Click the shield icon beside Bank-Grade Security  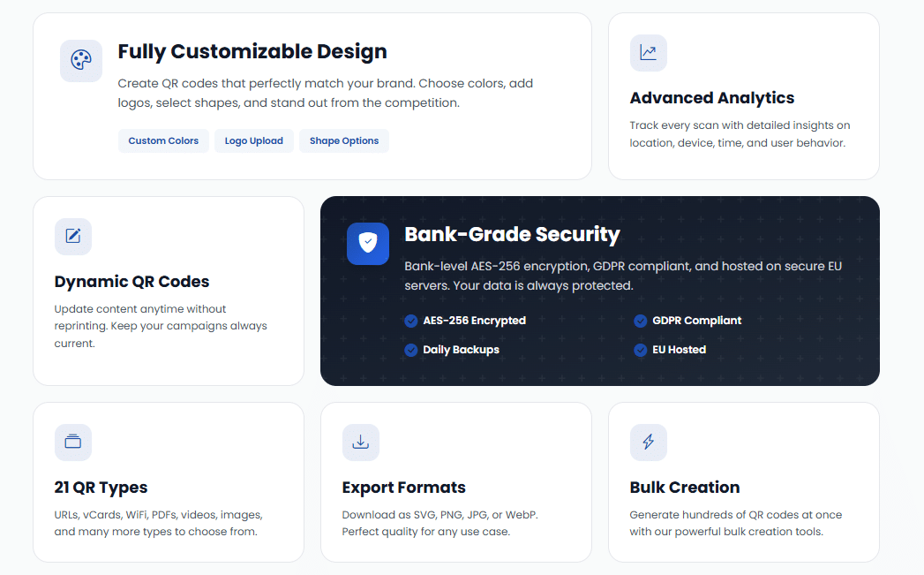coord(368,243)
